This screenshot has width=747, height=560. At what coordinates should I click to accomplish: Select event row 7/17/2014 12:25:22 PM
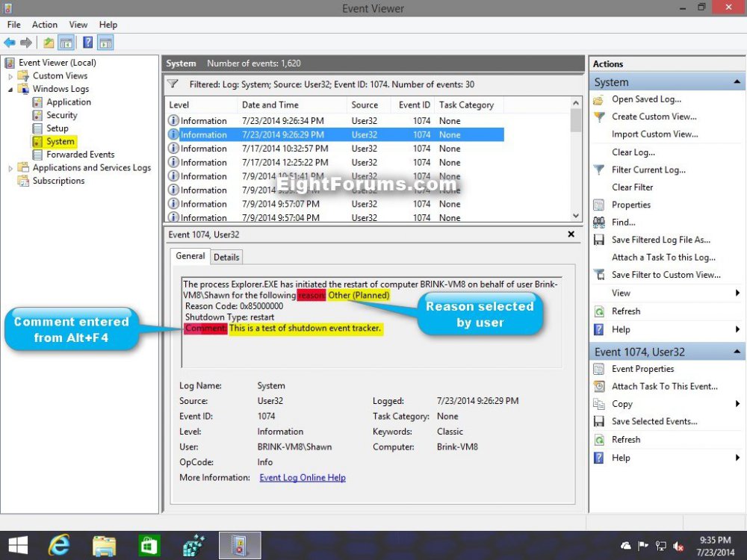tap(335, 162)
